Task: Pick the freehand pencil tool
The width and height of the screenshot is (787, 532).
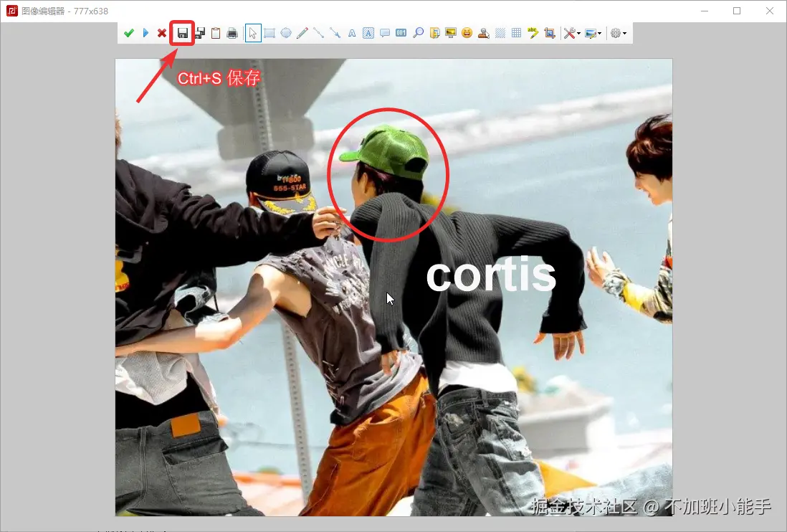Action: pos(302,33)
